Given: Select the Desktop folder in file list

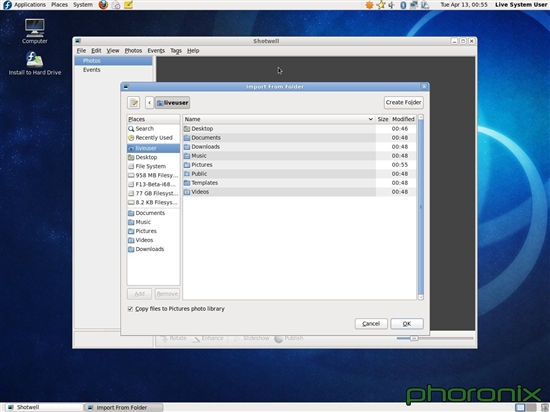Looking at the screenshot, I should click(x=300, y=129).
